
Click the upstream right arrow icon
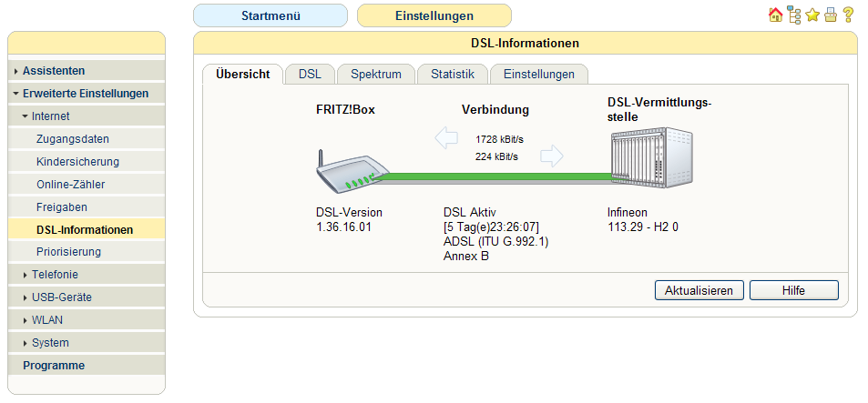[x=551, y=156]
